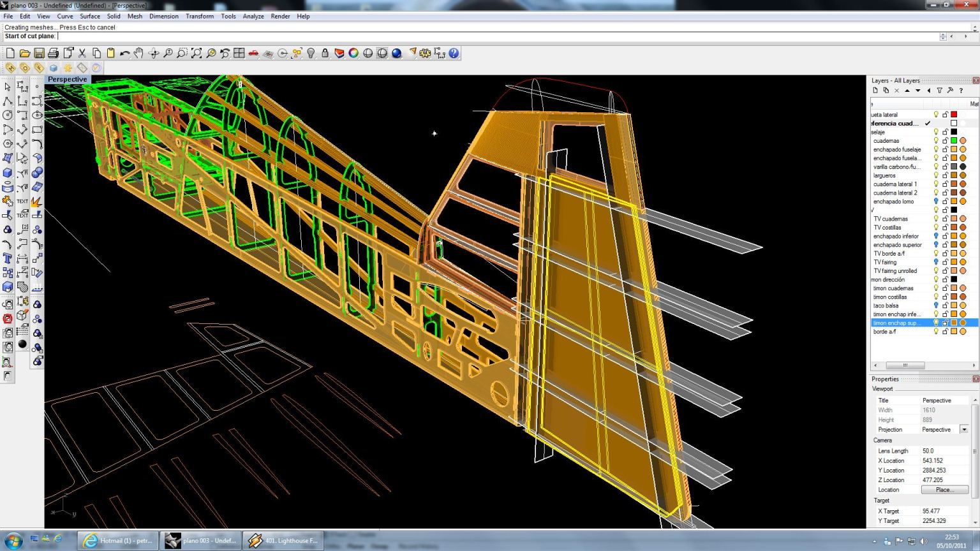Click the green color swatch of cuadernas layer

tap(954, 141)
